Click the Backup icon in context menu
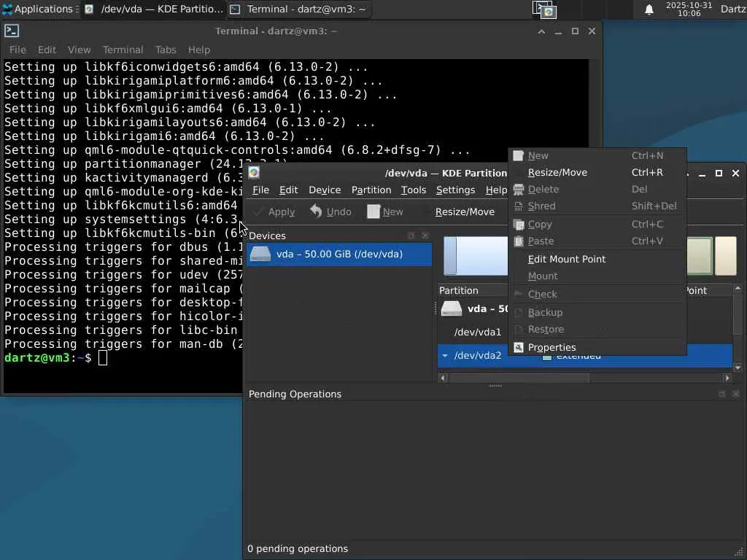Image resolution: width=747 pixels, height=560 pixels. 519,312
